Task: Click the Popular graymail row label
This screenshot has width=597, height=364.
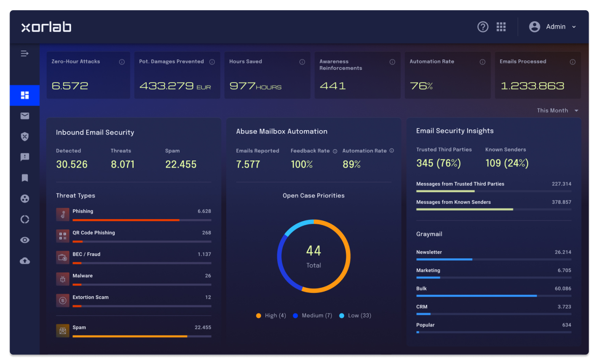Action: 425,325
